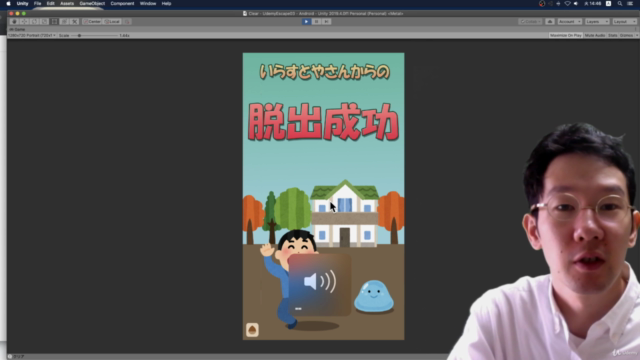Open the Notification Center icon

click(x=630, y=4)
